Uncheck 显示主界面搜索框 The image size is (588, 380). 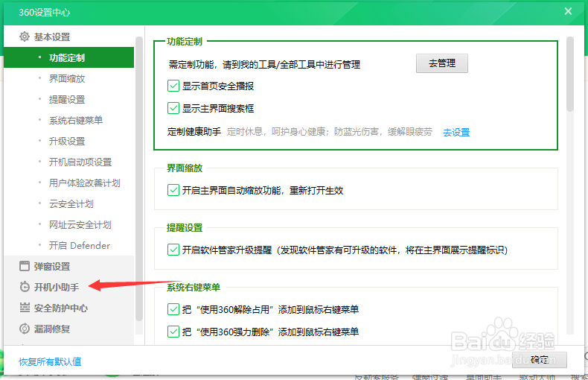pyautogui.click(x=173, y=108)
